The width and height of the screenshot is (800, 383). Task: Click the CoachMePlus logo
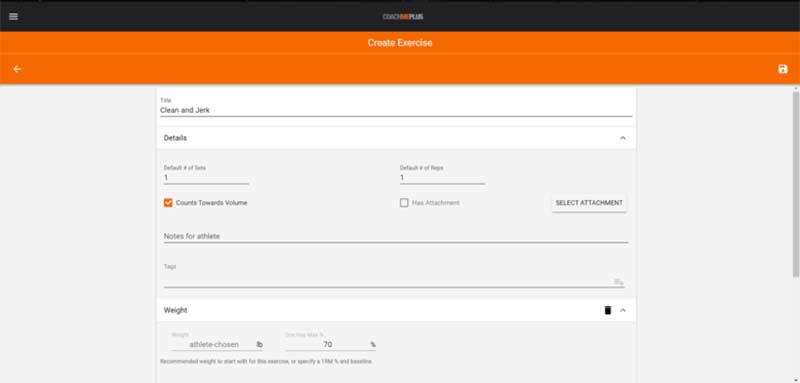(403, 16)
